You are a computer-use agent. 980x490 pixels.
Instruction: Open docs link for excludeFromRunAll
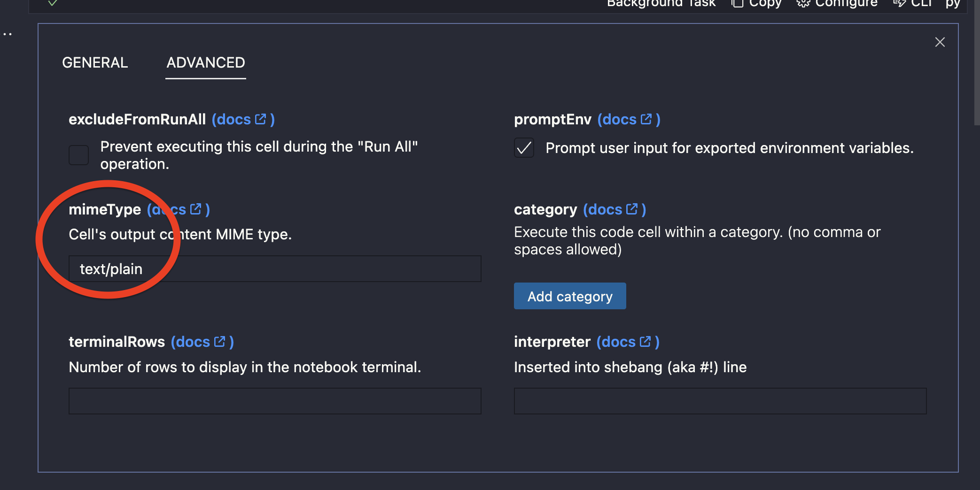[242, 119]
